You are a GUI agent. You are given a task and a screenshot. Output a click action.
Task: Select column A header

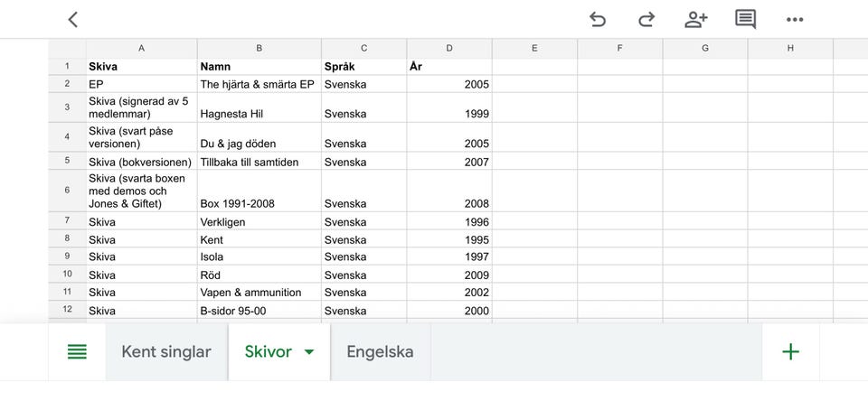(x=141, y=48)
